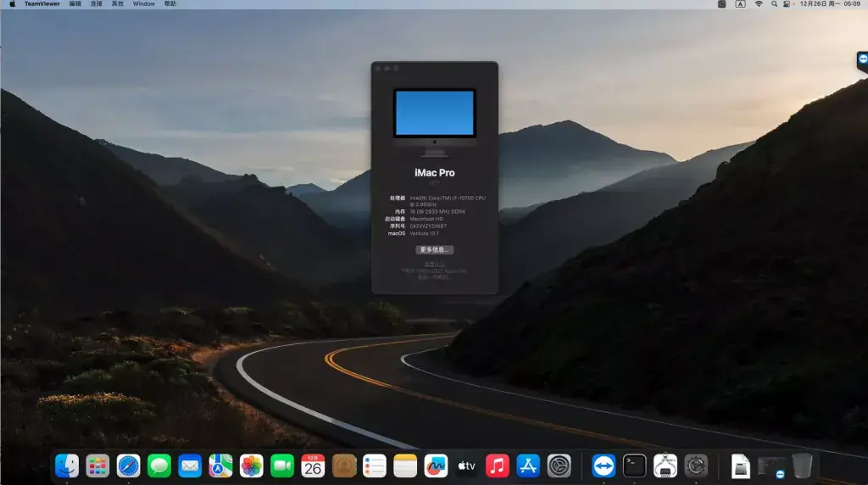Image resolution: width=868 pixels, height=485 pixels.
Task: Launch Maps from the dock
Action: pos(220,465)
